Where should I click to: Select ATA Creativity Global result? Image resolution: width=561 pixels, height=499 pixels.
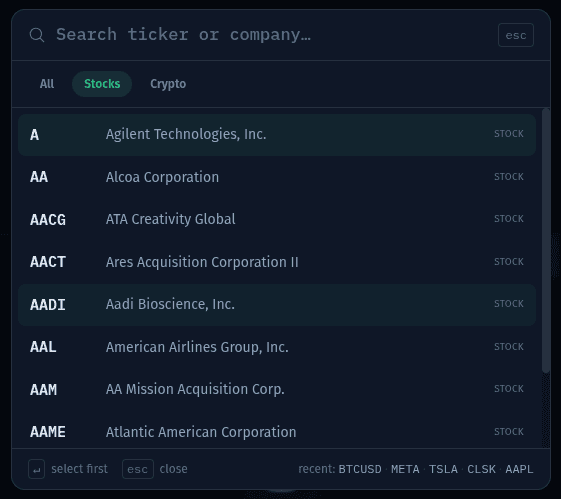[x=277, y=219]
